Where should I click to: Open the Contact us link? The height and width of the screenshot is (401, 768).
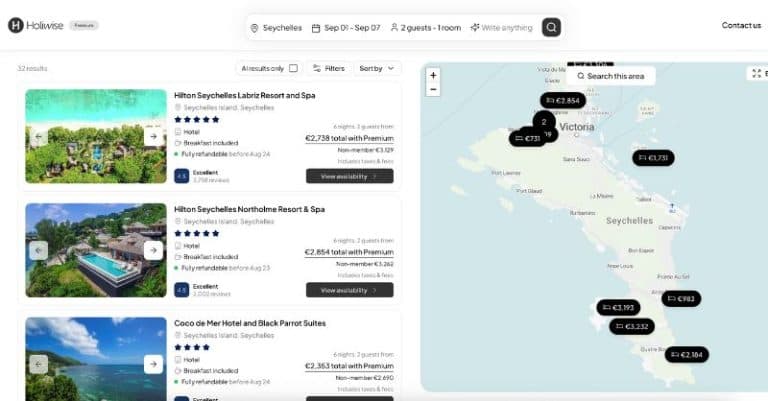(741, 25)
